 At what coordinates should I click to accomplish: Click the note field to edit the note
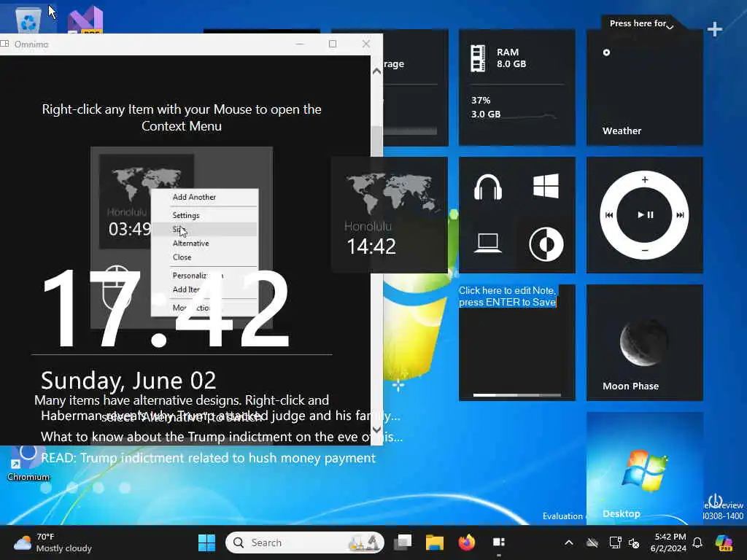pos(508,296)
